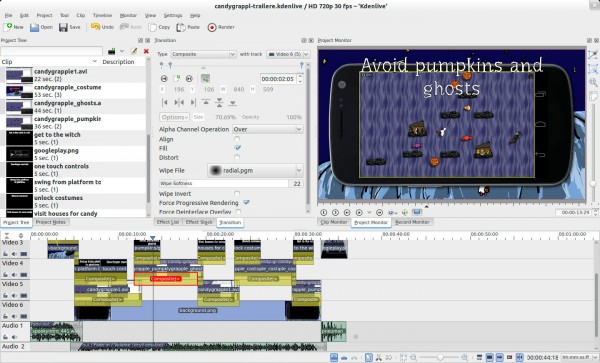
Task: Switch to Effect Stack tab
Action: [x=199, y=222]
